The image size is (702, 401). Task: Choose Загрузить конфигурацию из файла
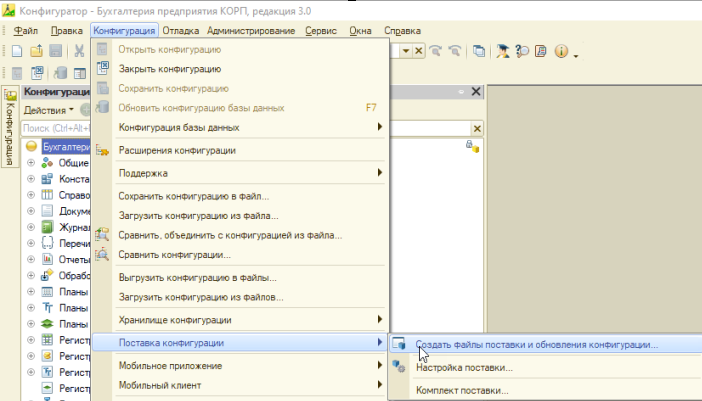coord(240,216)
